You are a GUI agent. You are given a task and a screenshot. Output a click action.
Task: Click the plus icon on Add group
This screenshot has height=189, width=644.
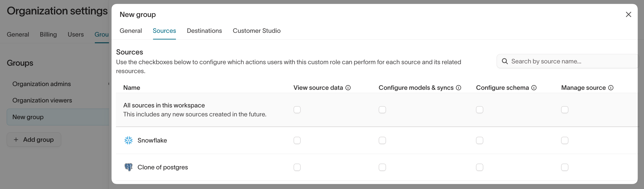16,140
